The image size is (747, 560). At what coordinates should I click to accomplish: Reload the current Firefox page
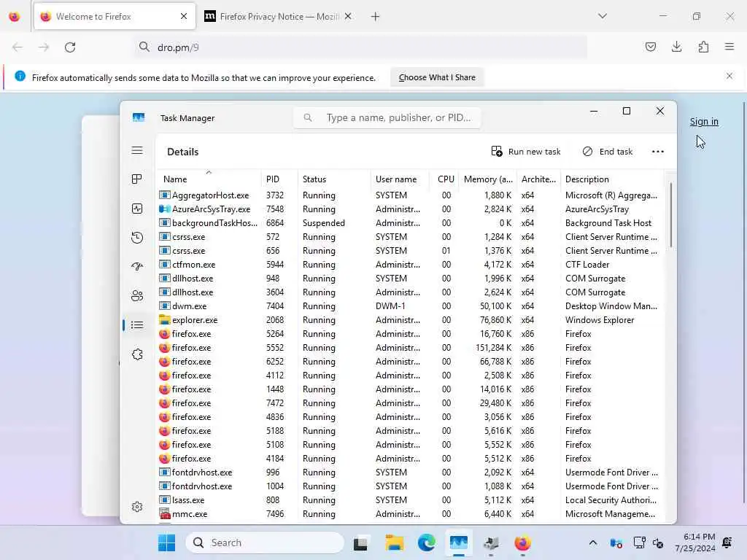pyautogui.click(x=70, y=47)
